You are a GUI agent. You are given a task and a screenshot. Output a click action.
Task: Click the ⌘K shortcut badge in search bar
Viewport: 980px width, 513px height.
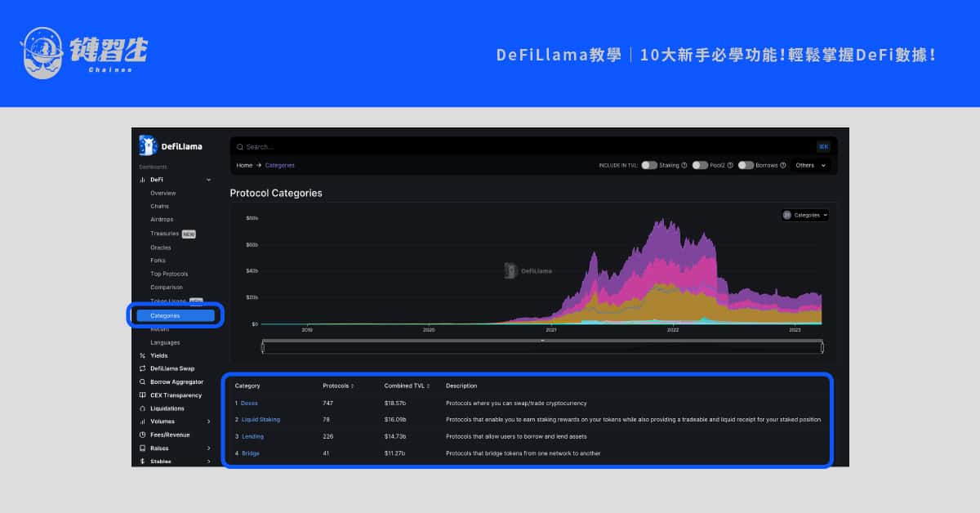[823, 147]
